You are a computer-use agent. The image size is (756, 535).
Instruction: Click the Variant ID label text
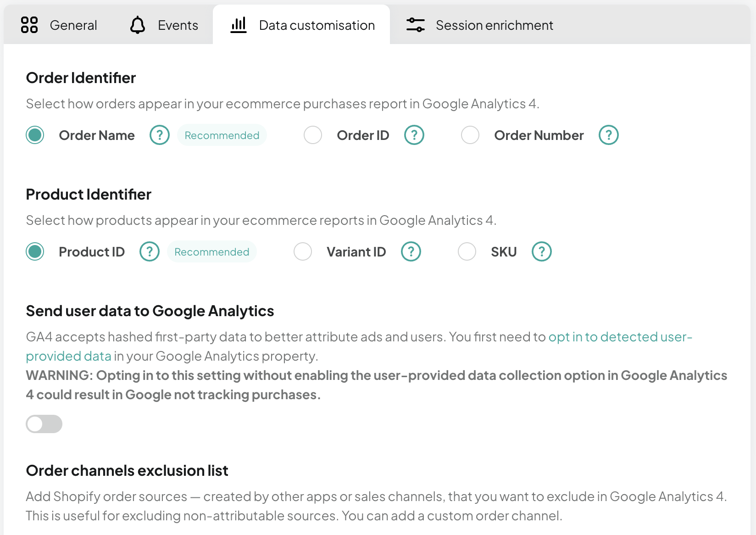356,252
